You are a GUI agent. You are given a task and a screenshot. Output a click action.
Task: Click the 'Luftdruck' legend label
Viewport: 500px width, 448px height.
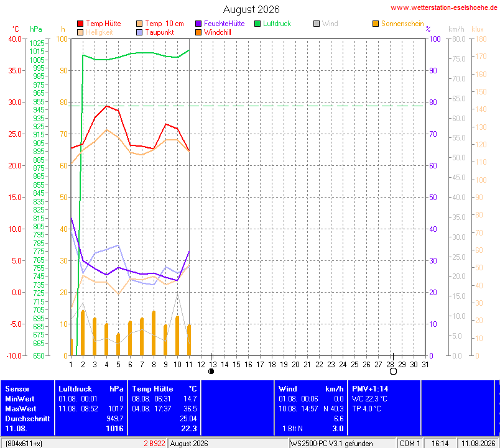click(277, 24)
